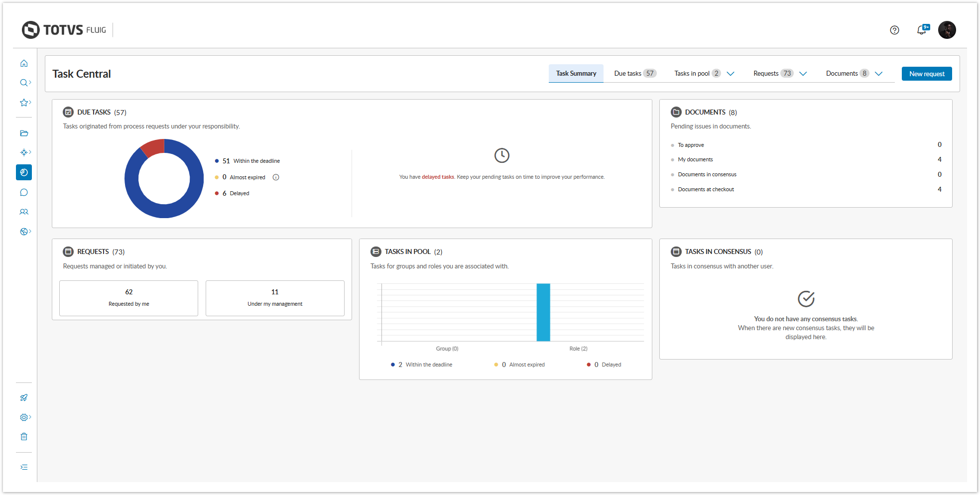Expand the Documents dropdown chevron
980x495 pixels.
(878, 74)
